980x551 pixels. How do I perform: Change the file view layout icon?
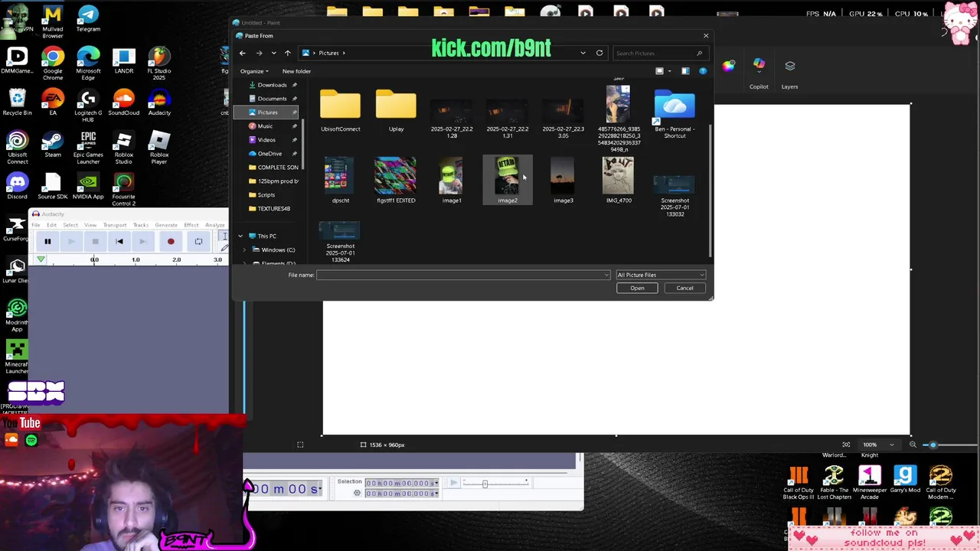pos(659,71)
